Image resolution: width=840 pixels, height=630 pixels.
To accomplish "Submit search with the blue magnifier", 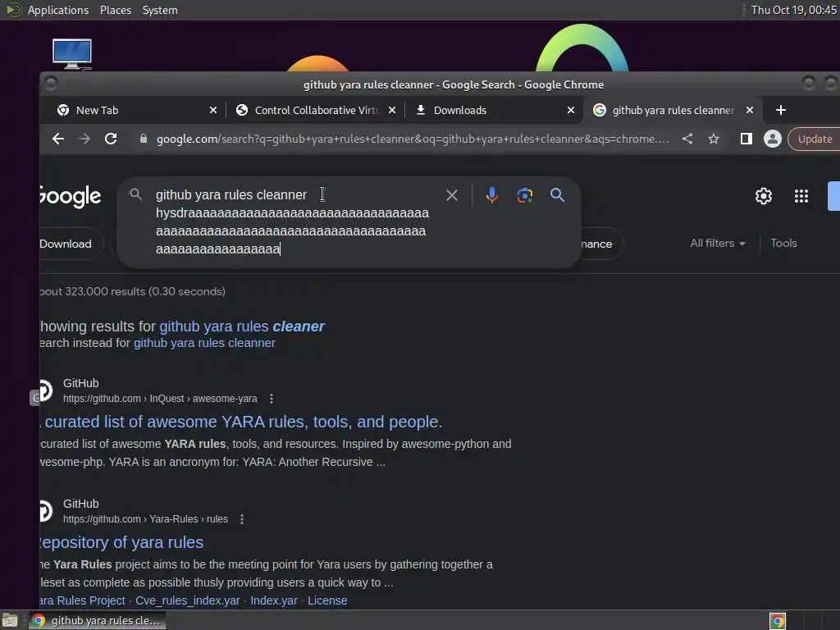I will coord(557,195).
